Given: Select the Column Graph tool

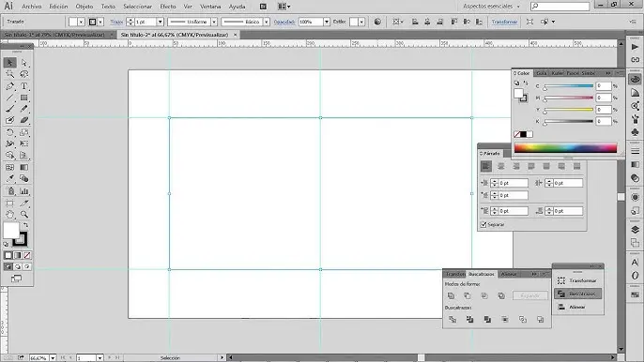Looking at the screenshot, I should click(x=24, y=191).
